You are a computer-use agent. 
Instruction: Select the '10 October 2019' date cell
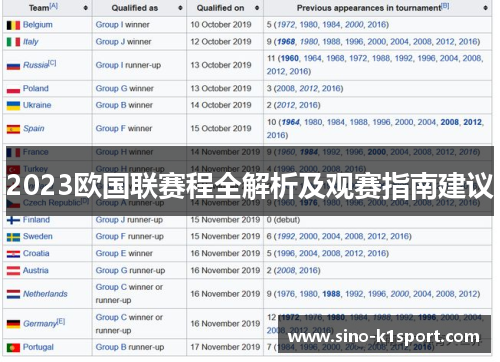225,25
